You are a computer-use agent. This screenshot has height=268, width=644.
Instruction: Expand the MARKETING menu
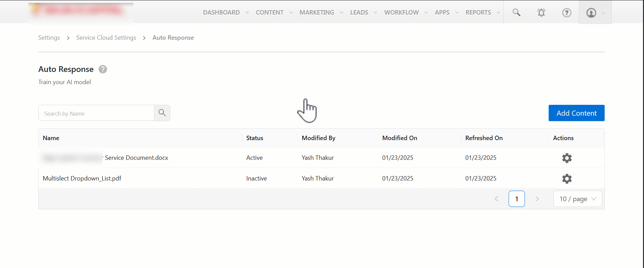317,13
